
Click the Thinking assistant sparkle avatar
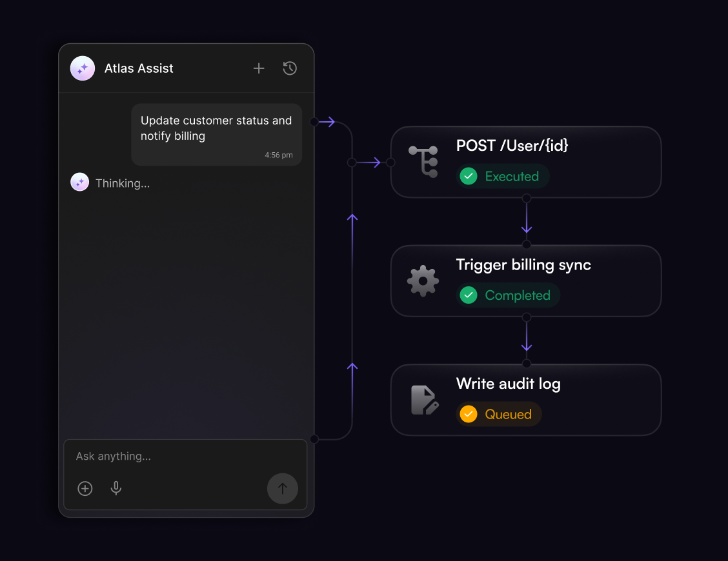tap(79, 182)
